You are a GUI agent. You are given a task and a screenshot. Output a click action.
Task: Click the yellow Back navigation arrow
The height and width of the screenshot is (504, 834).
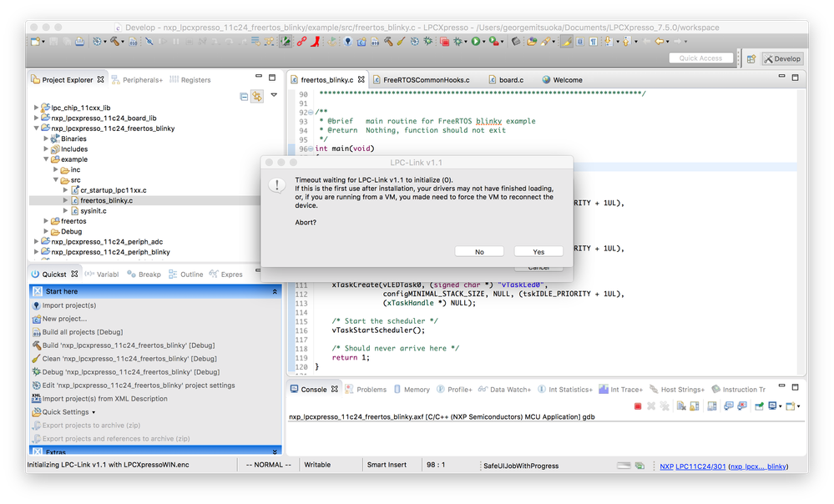pyautogui.click(x=659, y=42)
